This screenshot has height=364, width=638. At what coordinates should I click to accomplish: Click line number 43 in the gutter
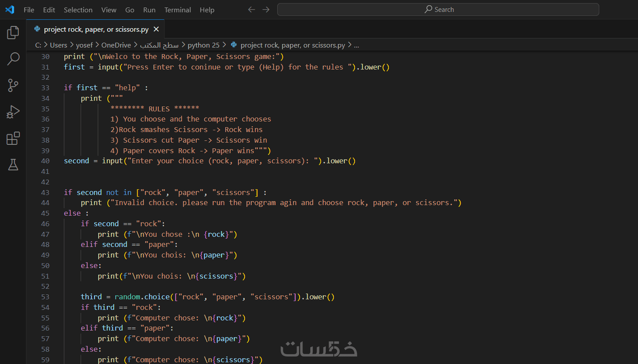tap(45, 193)
